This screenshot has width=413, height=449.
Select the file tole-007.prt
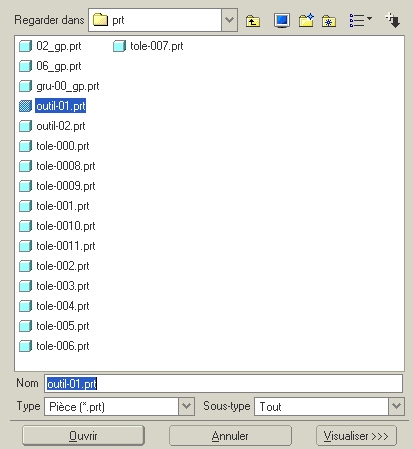click(x=157, y=46)
